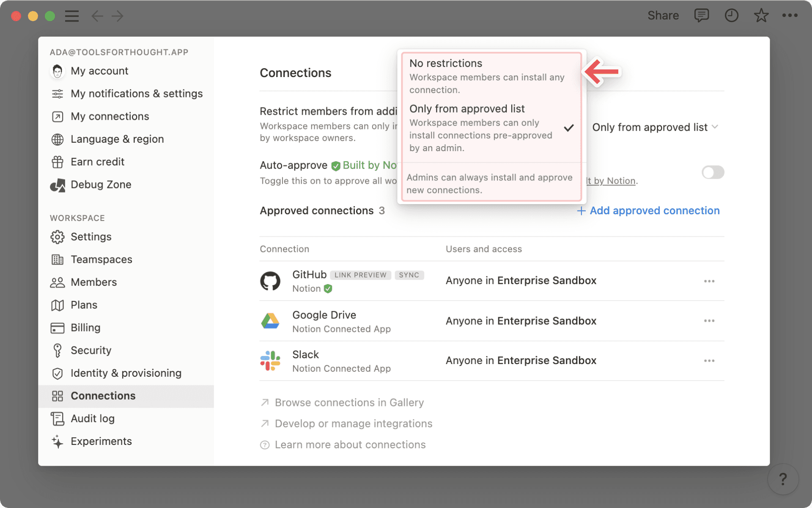Open the Audit log
This screenshot has height=508, width=812.
(93, 418)
